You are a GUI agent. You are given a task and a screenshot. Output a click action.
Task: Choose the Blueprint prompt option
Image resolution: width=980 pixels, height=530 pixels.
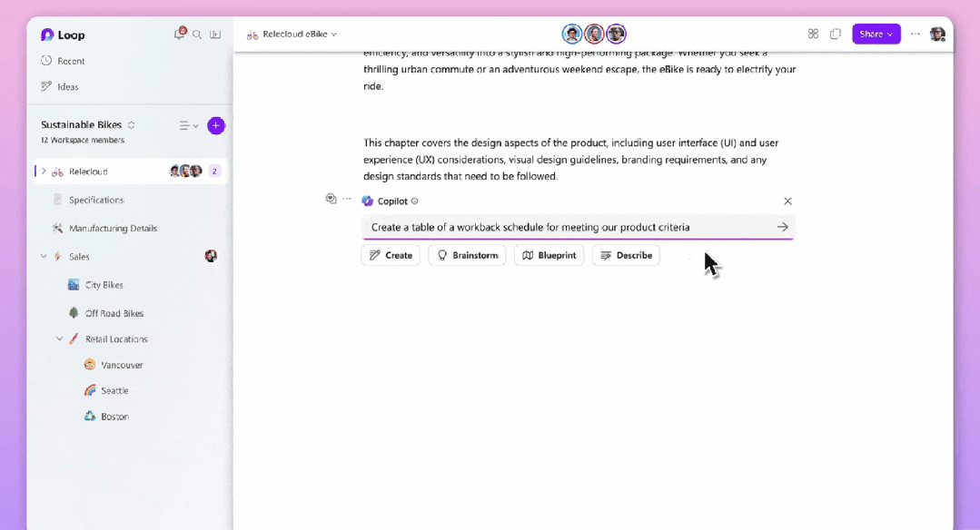click(549, 255)
